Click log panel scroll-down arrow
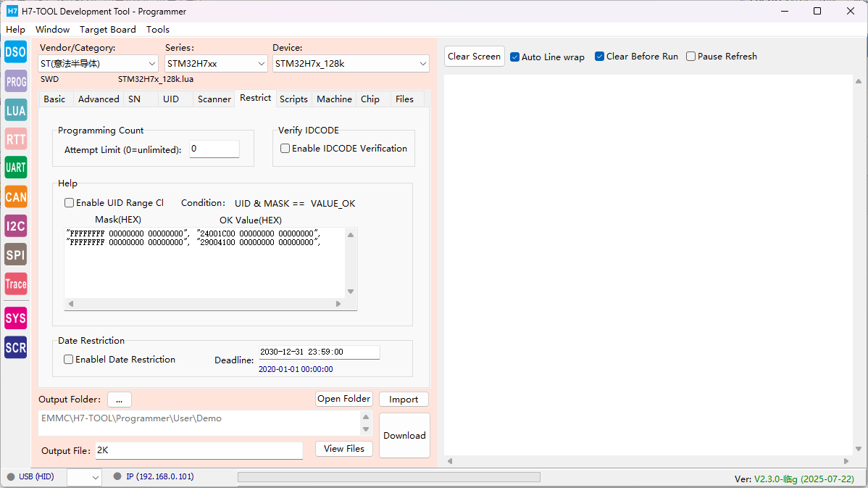868x488 pixels. [x=859, y=449]
